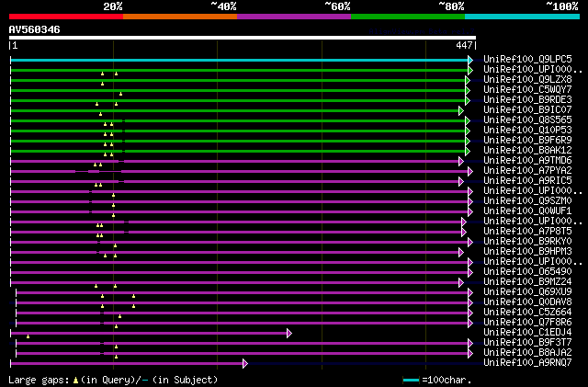This screenshot has height=387, width=588.
Task: Click the orange ~40% identity legend segment
Action: tap(180, 17)
